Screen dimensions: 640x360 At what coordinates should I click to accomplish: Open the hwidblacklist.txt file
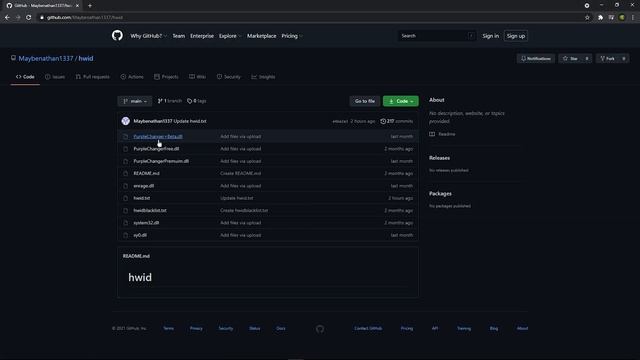150,211
